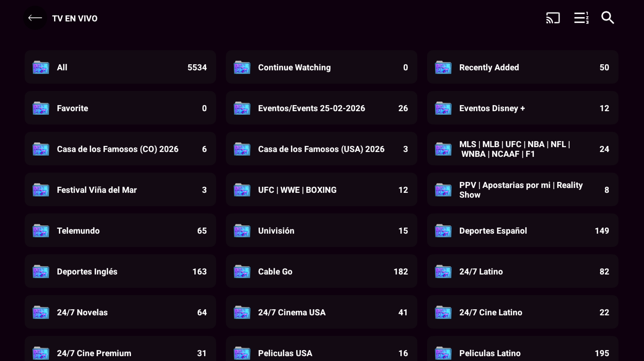This screenshot has height=361, width=644.
Task: Open the All channels category
Action: click(120, 68)
